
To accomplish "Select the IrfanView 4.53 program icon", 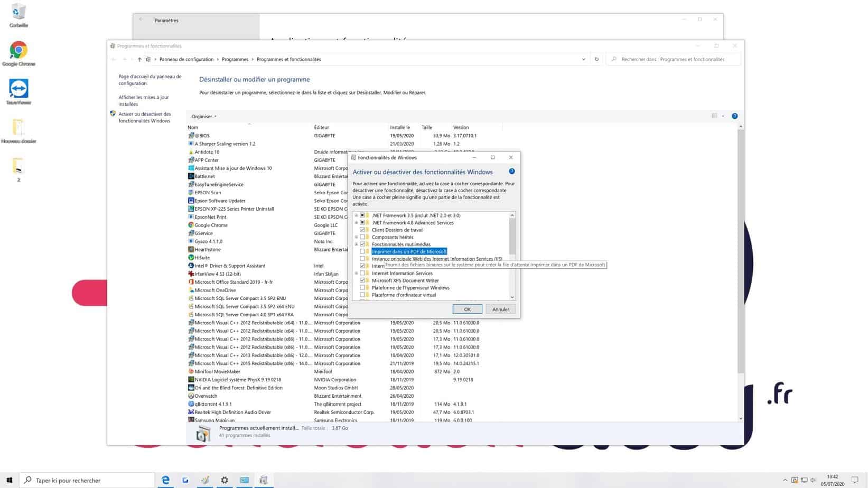I will pyautogui.click(x=191, y=274).
